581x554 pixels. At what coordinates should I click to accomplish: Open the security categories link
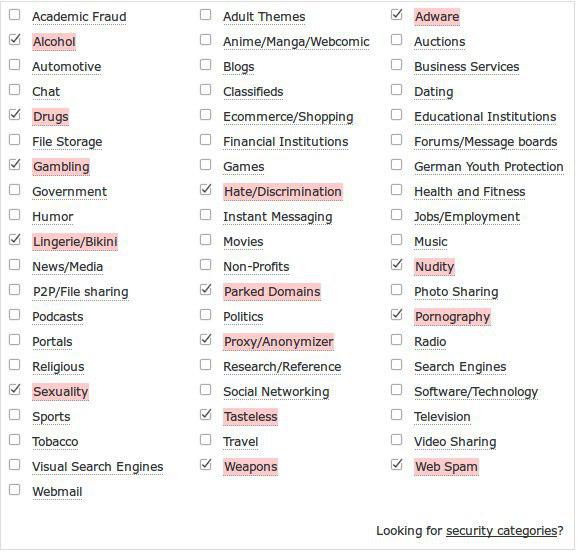tap(501, 531)
